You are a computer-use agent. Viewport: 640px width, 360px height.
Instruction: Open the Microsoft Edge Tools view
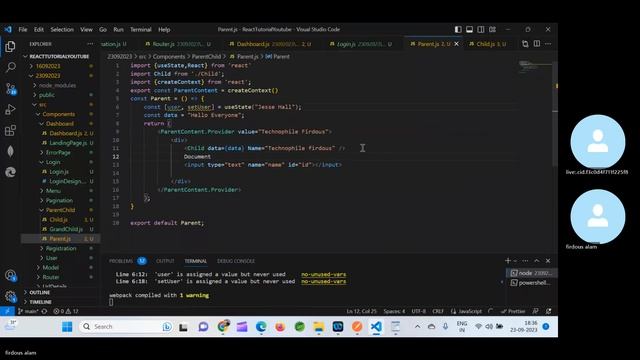(x=10, y=172)
